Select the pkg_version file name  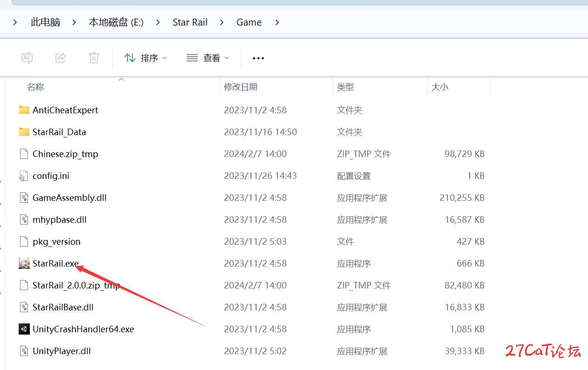(x=56, y=241)
